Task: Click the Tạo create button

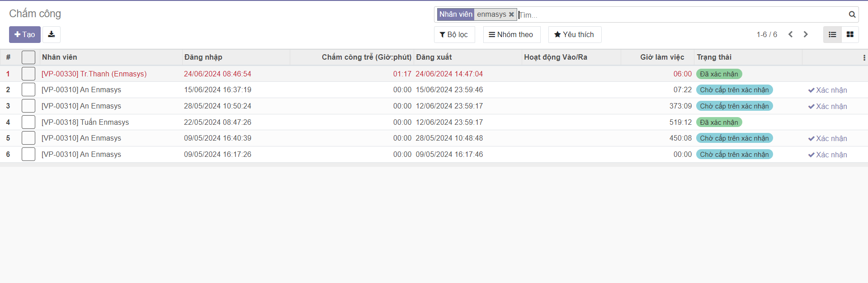Action: pyautogui.click(x=25, y=34)
